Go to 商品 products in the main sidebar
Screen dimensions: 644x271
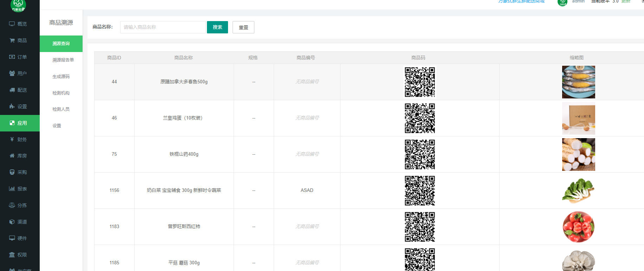(x=20, y=40)
